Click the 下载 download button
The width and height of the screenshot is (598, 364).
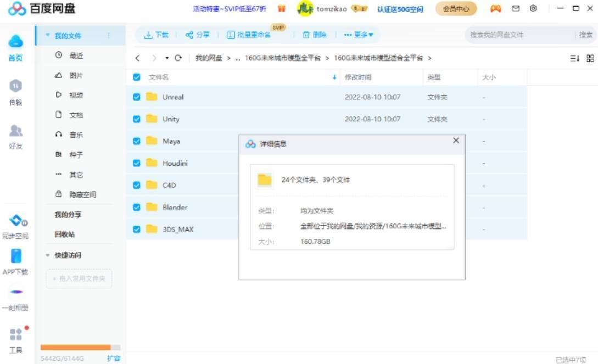[x=156, y=35]
